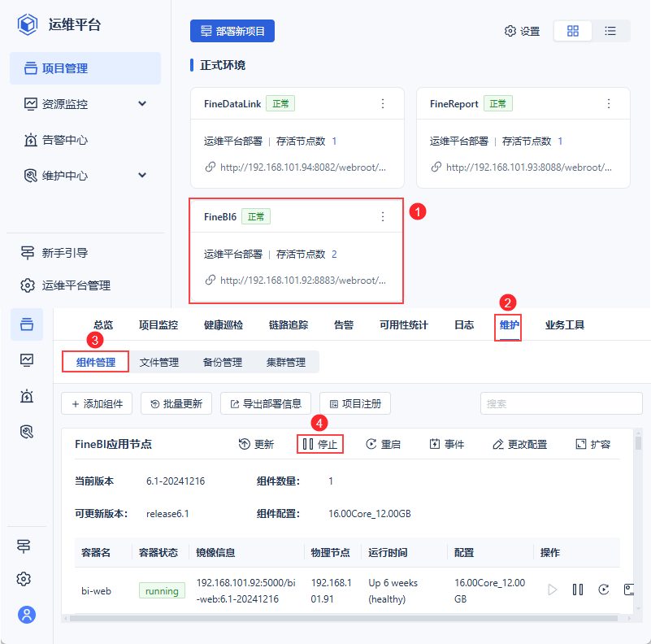The height and width of the screenshot is (644, 651).
Task: Switch to list view
Action: [610, 31]
